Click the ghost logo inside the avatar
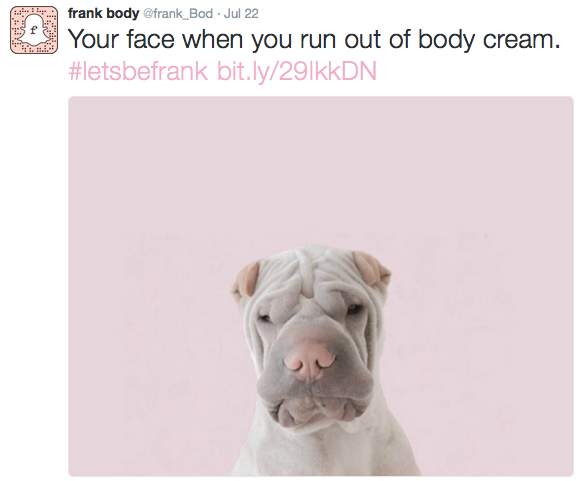The image size is (580, 481). (x=34, y=31)
